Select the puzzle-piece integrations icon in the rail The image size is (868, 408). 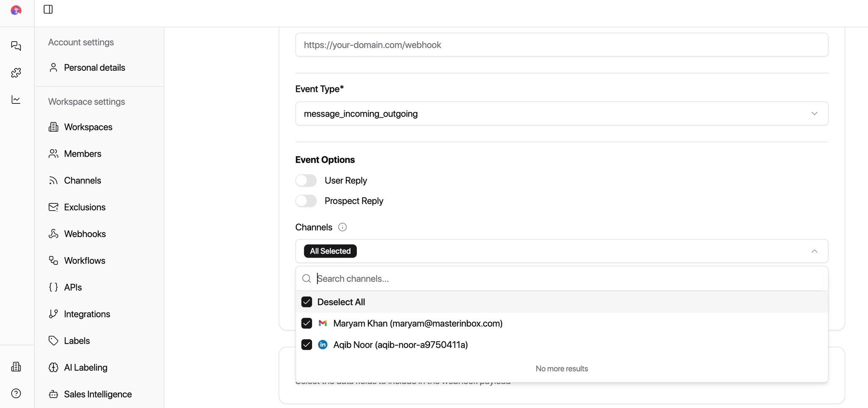tap(16, 73)
